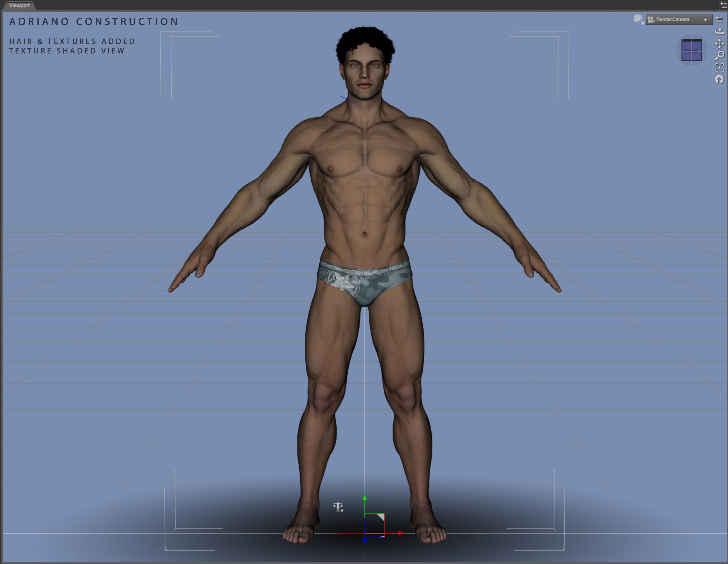Click the Frame selection icon
Image resolution: width=728 pixels, height=564 pixels.
point(719,67)
